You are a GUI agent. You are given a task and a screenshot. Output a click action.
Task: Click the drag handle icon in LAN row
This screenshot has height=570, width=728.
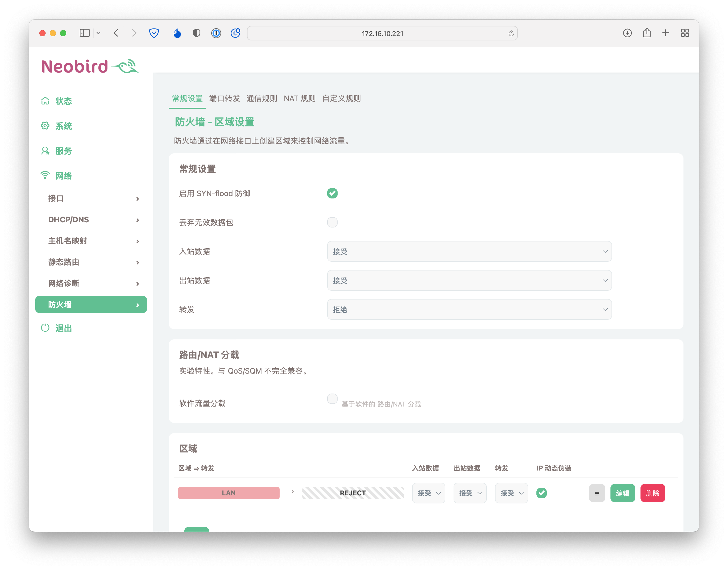click(x=596, y=493)
